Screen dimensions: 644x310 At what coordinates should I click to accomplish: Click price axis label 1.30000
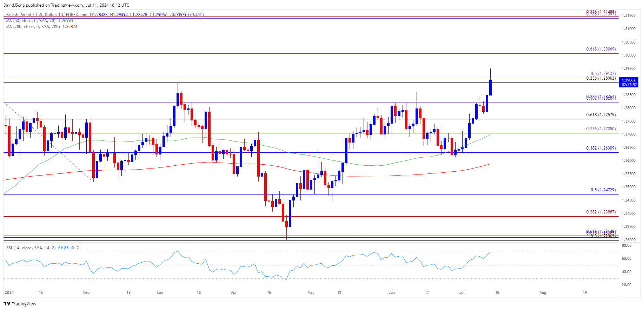click(629, 55)
